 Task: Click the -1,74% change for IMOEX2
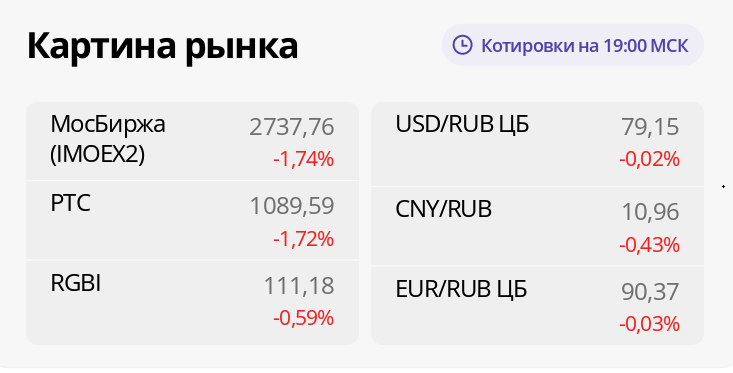click(x=303, y=160)
